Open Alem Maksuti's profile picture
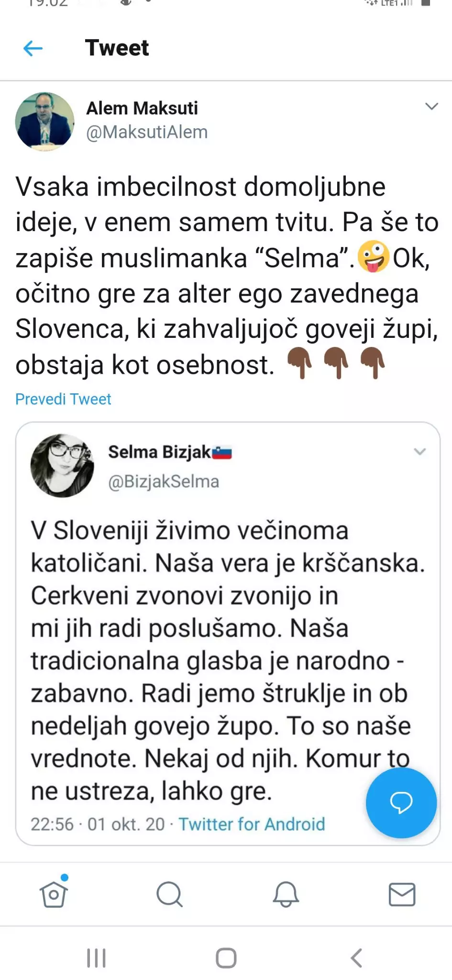The width and height of the screenshot is (452, 980). coord(45,122)
